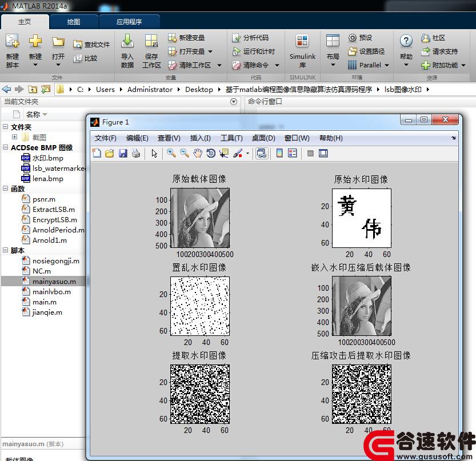Save the figure using the floppy icon
The height and width of the screenshot is (461, 476).
point(123,153)
